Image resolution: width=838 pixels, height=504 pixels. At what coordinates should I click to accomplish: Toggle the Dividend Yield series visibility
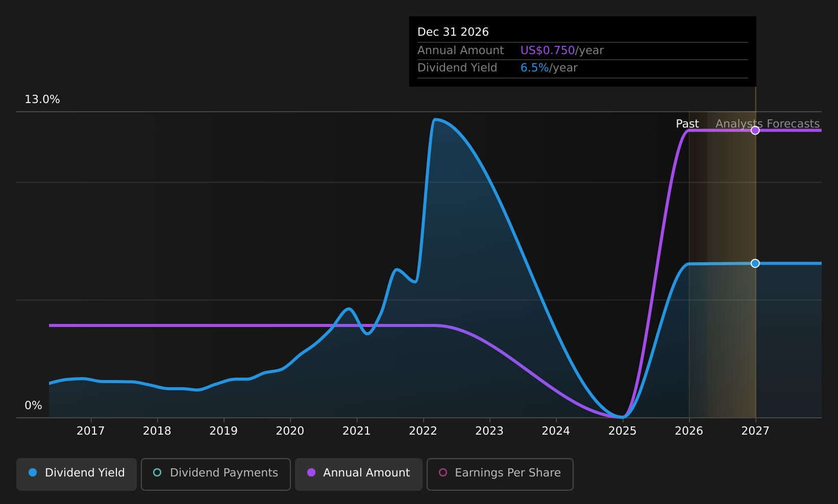pos(76,473)
